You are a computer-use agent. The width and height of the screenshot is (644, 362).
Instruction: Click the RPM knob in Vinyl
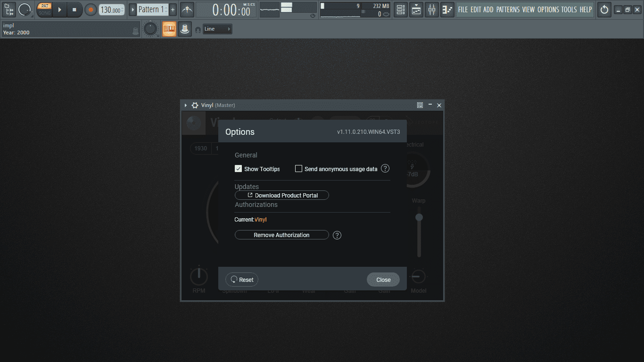[199, 276]
